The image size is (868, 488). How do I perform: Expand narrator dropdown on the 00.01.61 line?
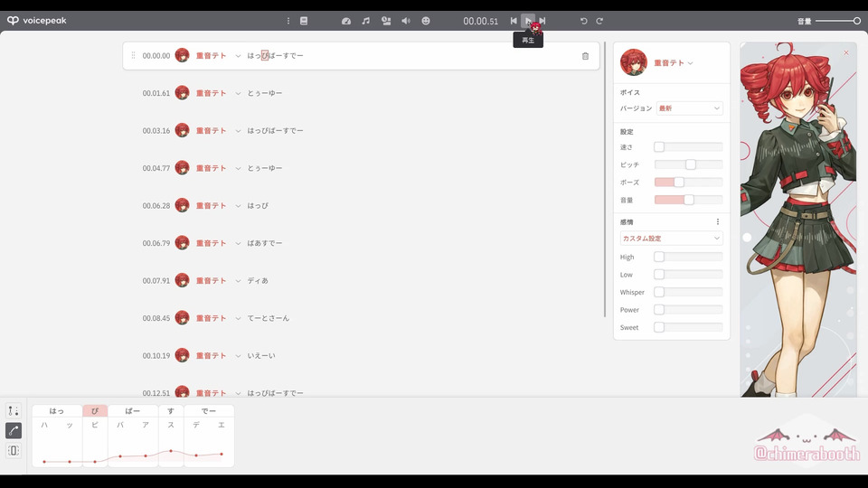[x=238, y=93]
